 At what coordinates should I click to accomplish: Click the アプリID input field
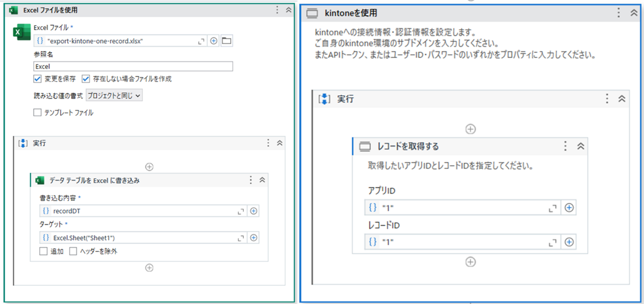[462, 207]
